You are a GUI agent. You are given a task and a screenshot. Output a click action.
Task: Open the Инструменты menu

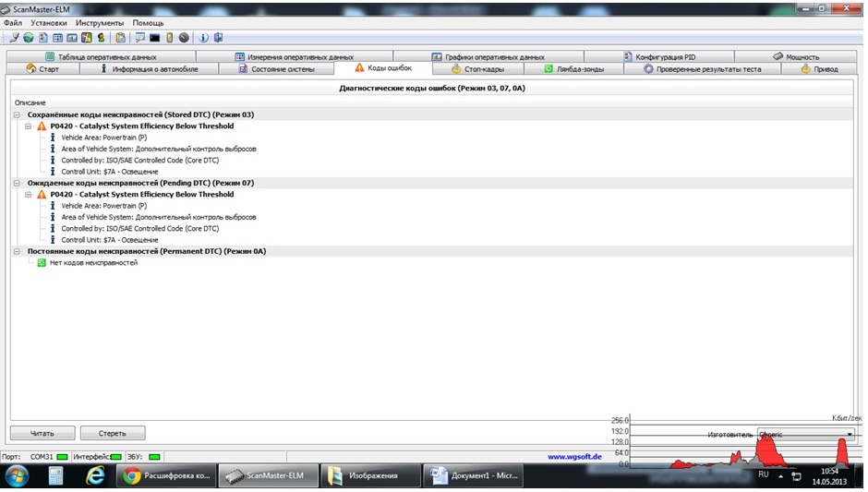[101, 22]
